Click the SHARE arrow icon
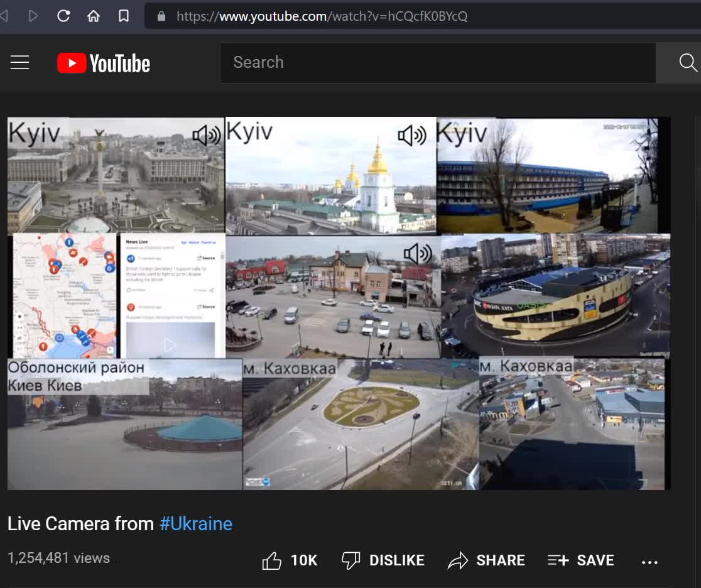This screenshot has height=588, width=701. [458, 560]
